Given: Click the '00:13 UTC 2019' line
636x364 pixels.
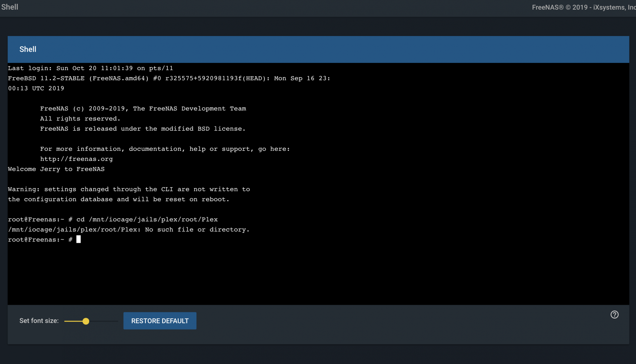Looking at the screenshot, I should 36,88.
